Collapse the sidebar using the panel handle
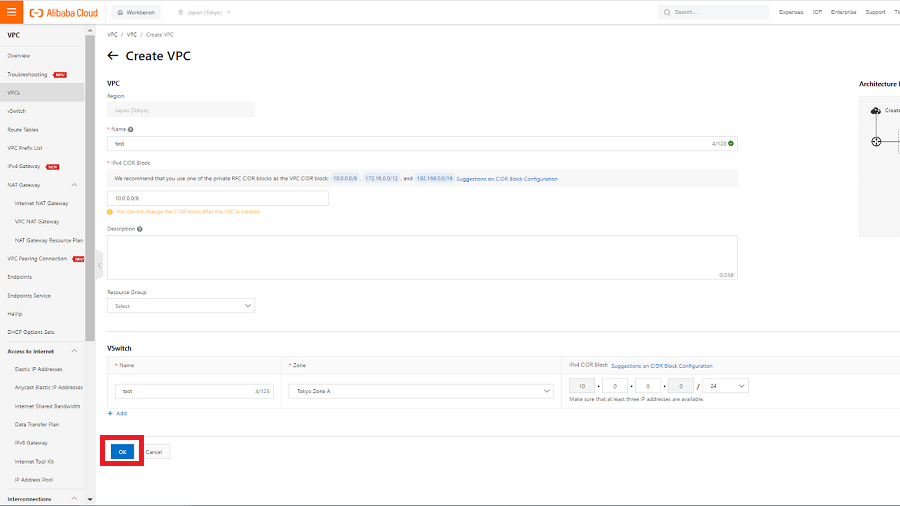The image size is (900, 506). (x=99, y=265)
